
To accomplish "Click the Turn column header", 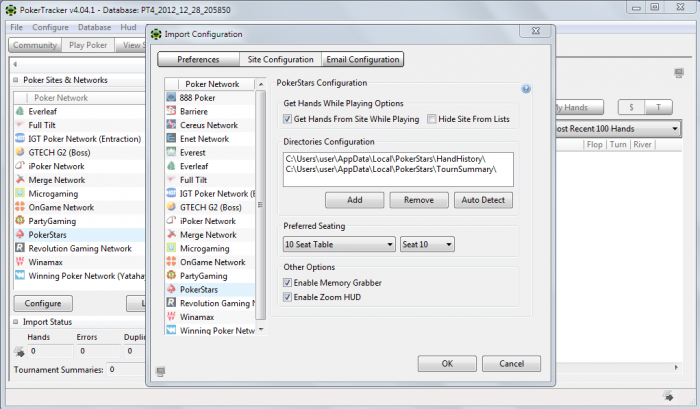I will pos(618,145).
